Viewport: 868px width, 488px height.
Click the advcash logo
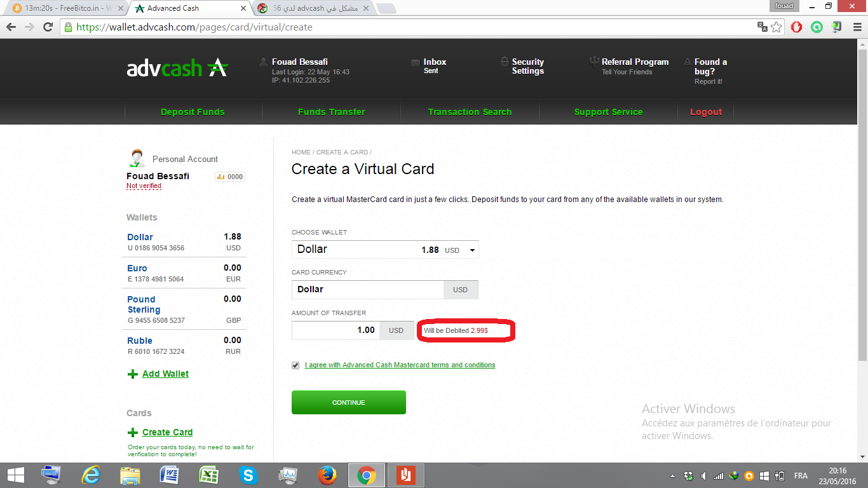(177, 67)
